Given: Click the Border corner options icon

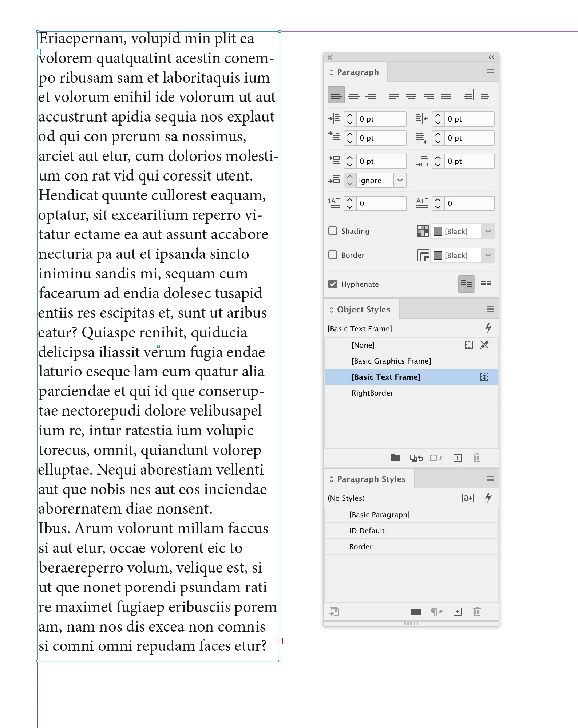Looking at the screenshot, I should [423, 255].
